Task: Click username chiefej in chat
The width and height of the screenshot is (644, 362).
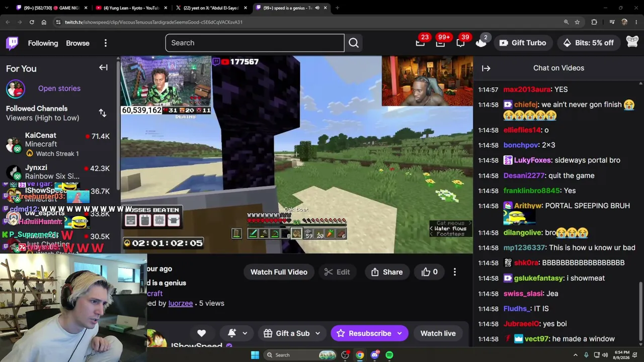Action: click(x=526, y=105)
